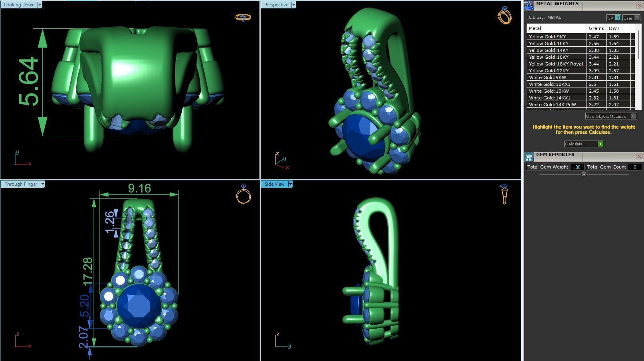Viewport: 644px width, 361px height.
Task: Select Yellow Gold:9KY row
Action: [581, 37]
